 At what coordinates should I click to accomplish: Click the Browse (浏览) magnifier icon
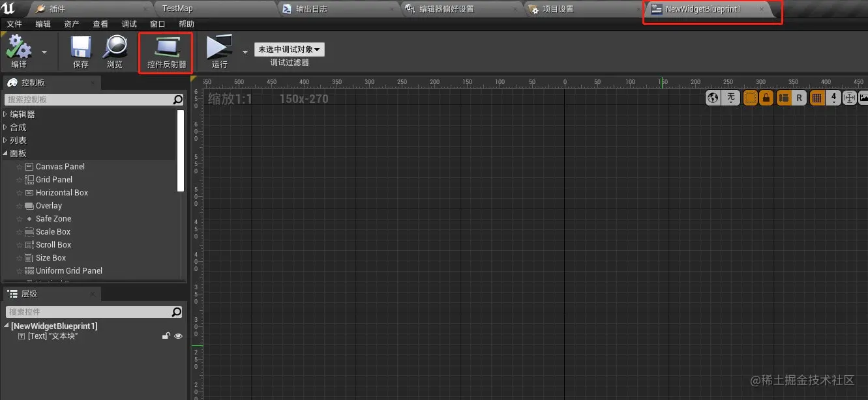pyautogui.click(x=115, y=47)
